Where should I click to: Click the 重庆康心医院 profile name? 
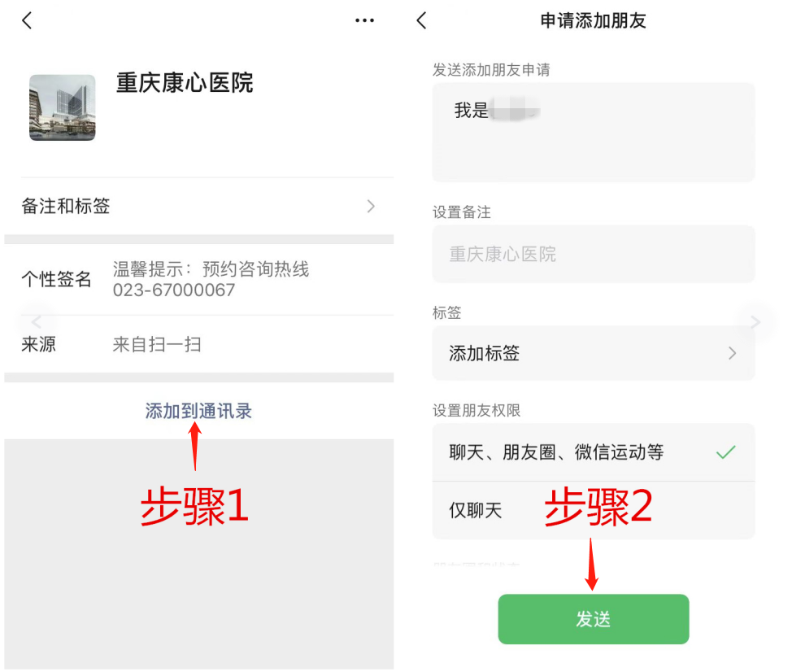pyautogui.click(x=185, y=83)
